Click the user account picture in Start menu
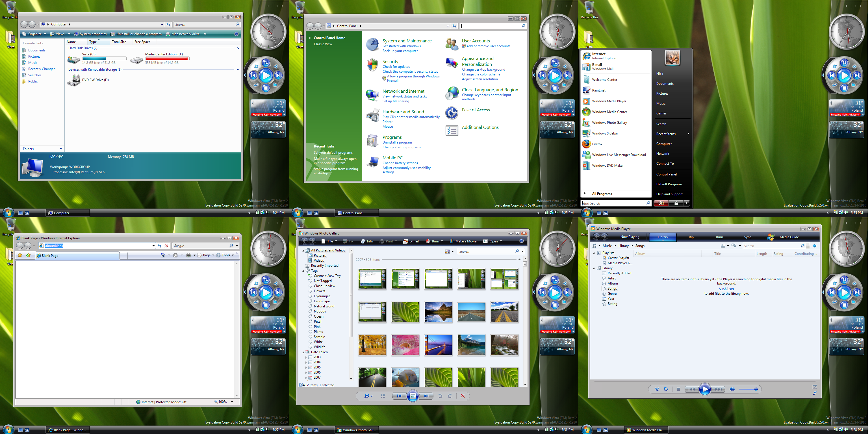The height and width of the screenshot is (434, 868). (672, 58)
